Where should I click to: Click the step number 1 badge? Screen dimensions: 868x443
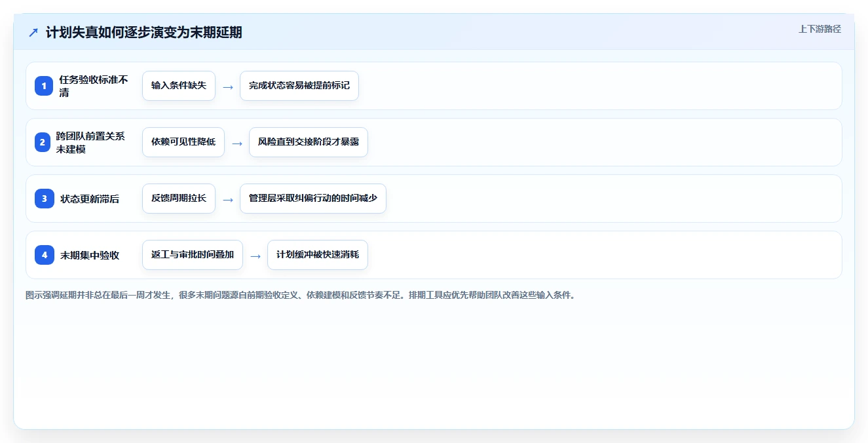coord(44,86)
